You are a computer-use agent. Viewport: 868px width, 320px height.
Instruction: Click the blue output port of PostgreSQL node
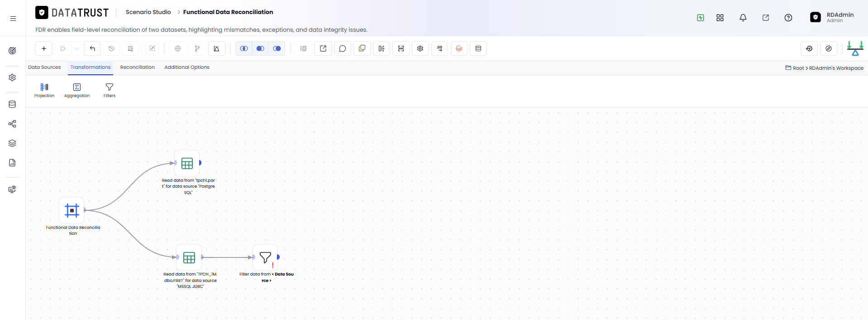click(200, 163)
